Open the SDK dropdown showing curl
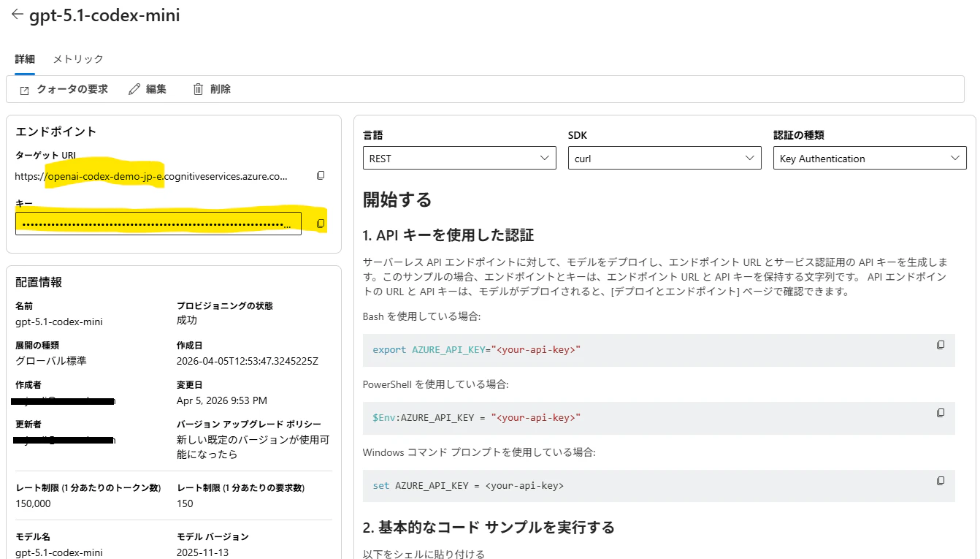Screen dimensions: 980x559 tap(665, 159)
